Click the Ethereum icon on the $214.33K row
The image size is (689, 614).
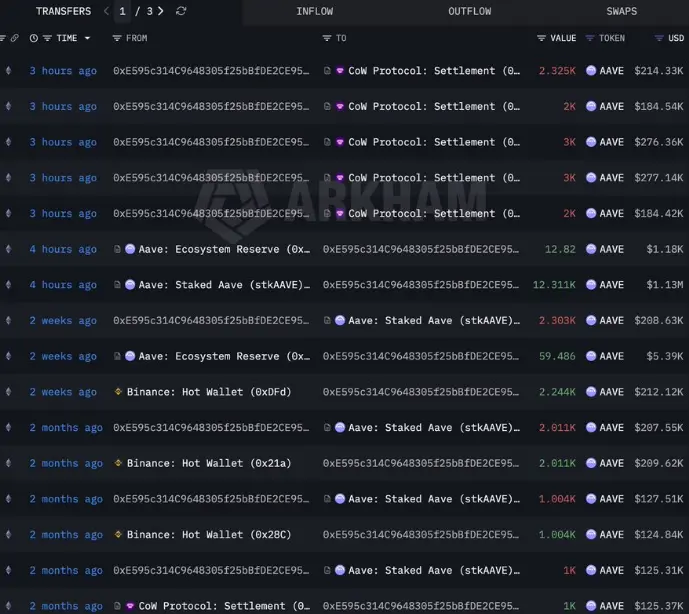click(8, 70)
